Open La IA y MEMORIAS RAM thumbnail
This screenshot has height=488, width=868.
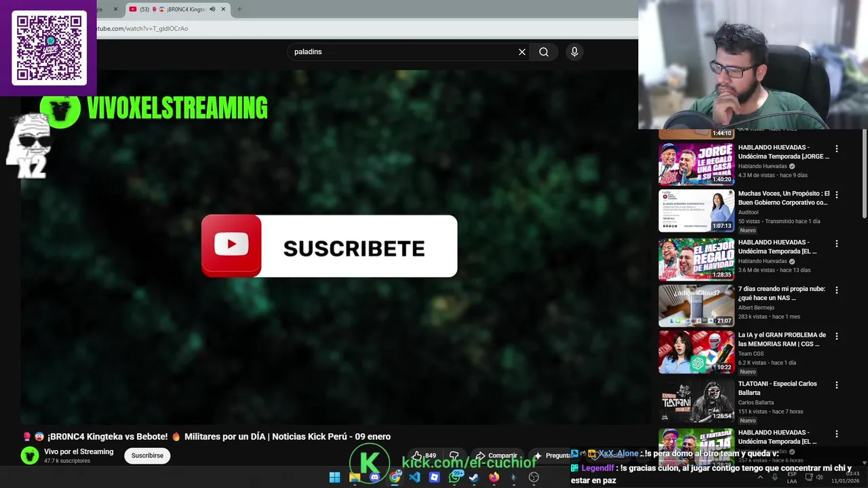[x=696, y=352]
